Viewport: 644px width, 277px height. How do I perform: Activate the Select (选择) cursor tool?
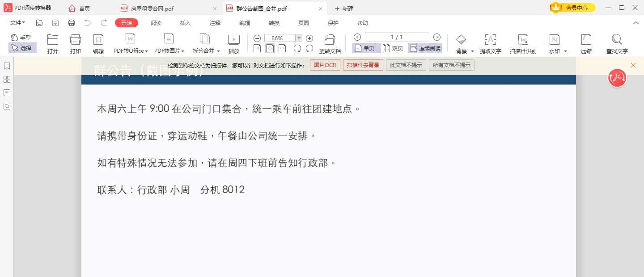[22, 48]
